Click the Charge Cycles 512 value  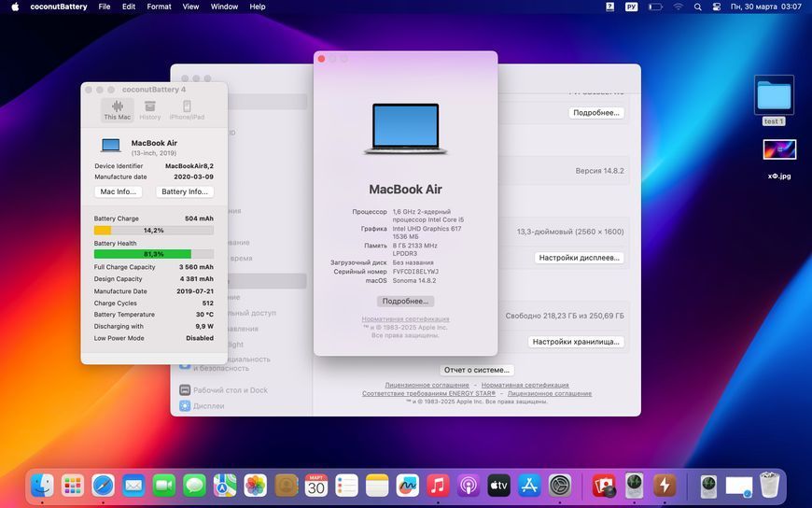coord(207,303)
